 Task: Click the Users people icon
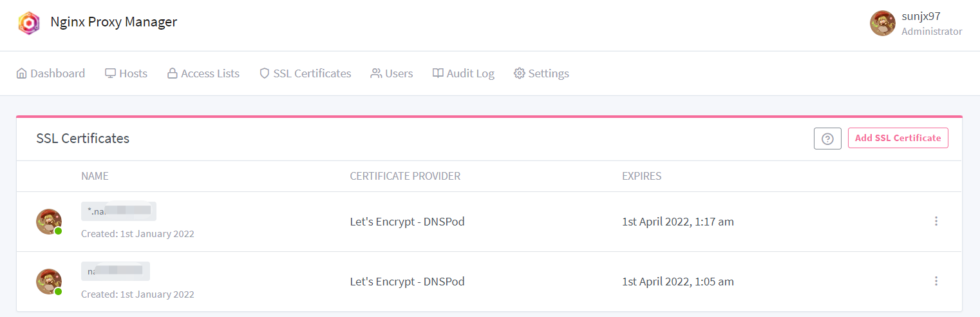(x=376, y=73)
